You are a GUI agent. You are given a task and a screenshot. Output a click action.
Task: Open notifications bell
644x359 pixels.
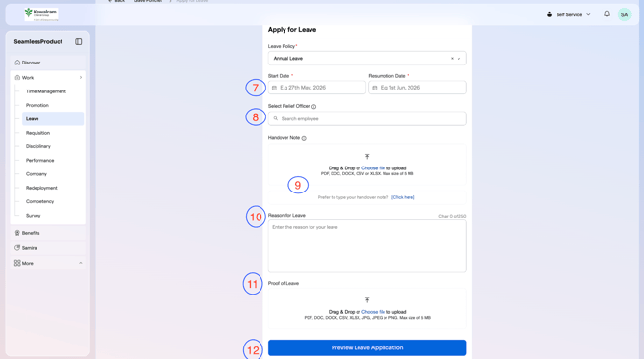pos(607,14)
